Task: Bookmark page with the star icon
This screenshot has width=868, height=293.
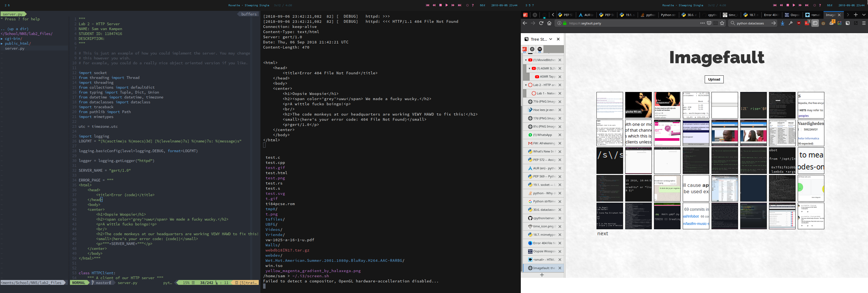Action: point(722,23)
